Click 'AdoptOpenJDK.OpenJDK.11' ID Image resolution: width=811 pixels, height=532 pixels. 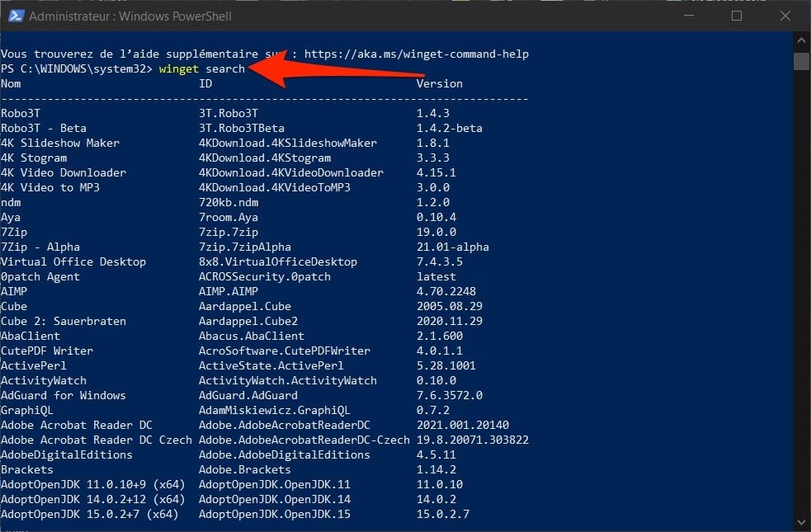[x=275, y=485]
